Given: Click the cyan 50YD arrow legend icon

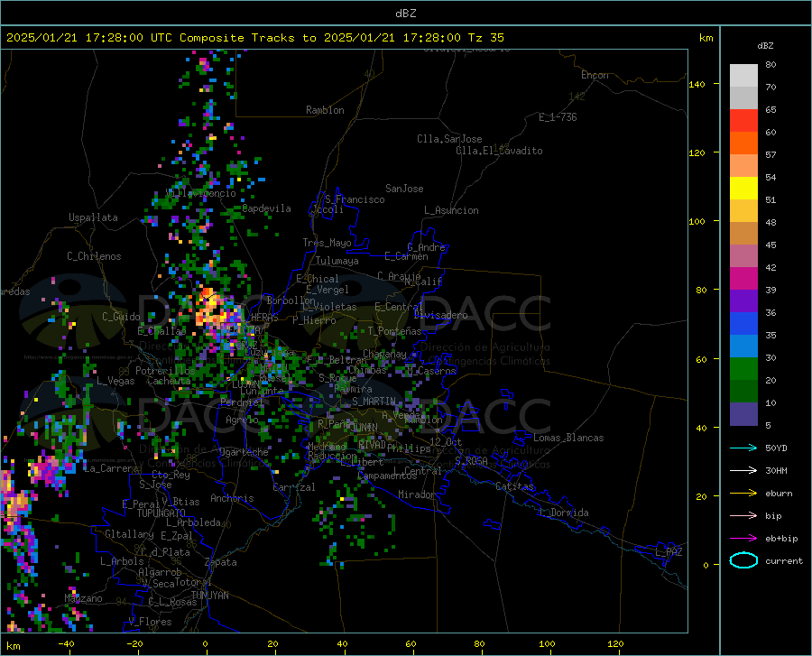Looking at the screenshot, I should click(743, 448).
